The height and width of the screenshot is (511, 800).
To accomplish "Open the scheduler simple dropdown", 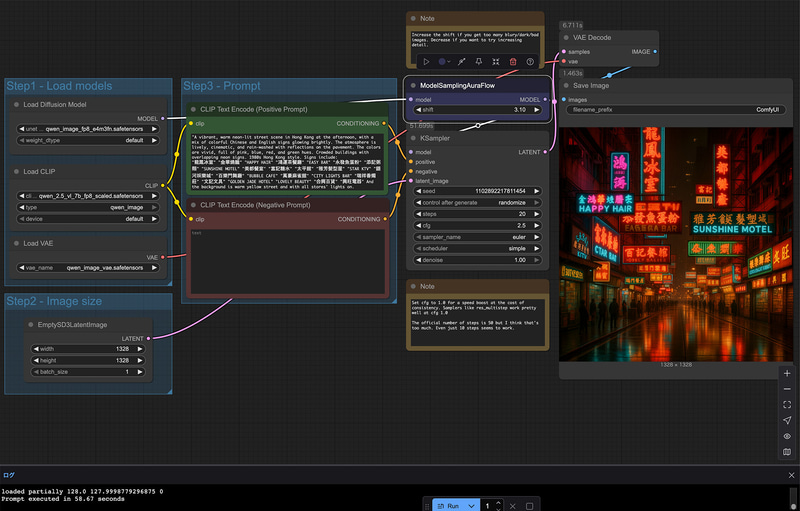I will point(478,248).
